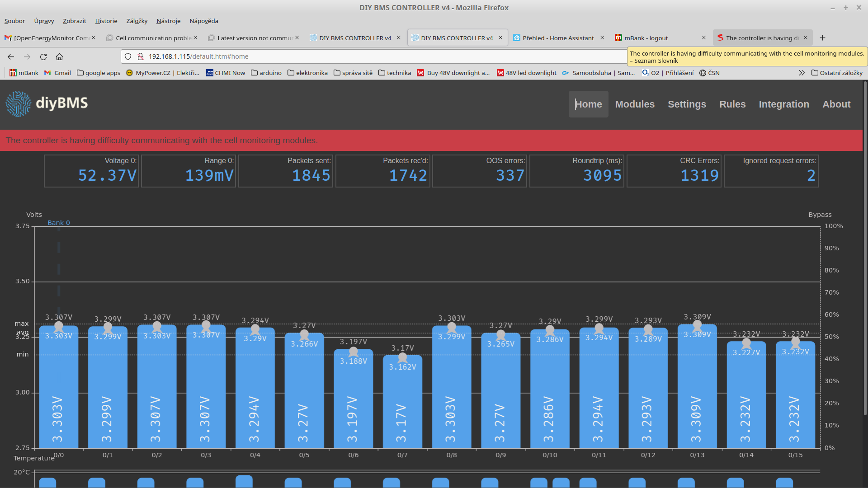Open the elektronika bookmark folder

tap(307, 73)
